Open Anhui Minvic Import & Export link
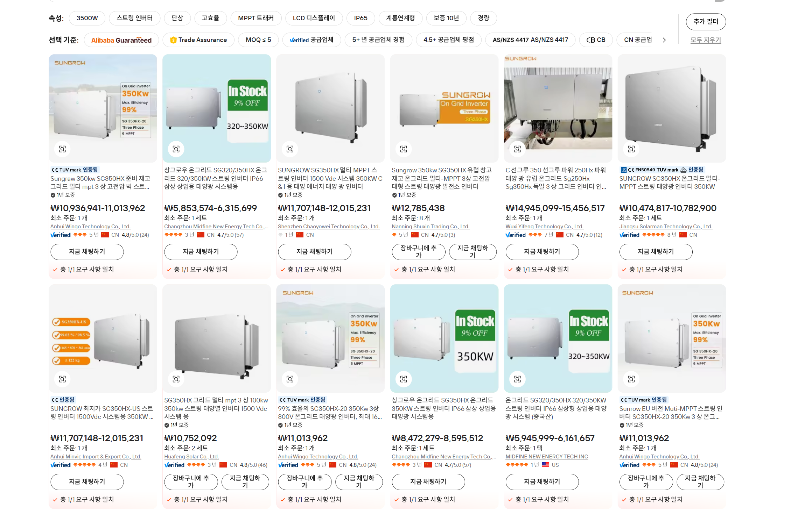 click(96, 457)
